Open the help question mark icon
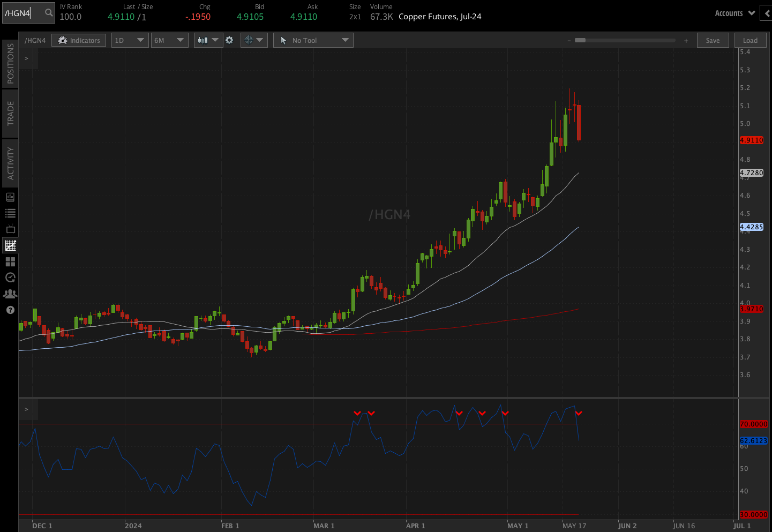This screenshot has width=772, height=532. tap(10, 310)
